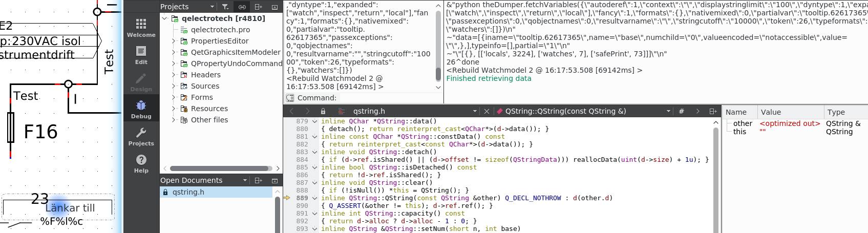Toggle synchronize with editor link button
This screenshot has width=868, height=233.
point(242,7)
